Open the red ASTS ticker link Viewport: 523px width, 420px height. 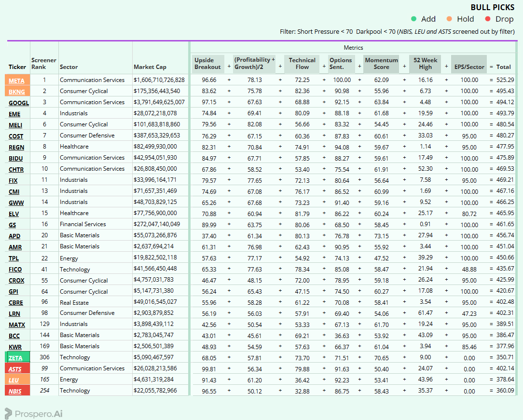click(x=14, y=369)
